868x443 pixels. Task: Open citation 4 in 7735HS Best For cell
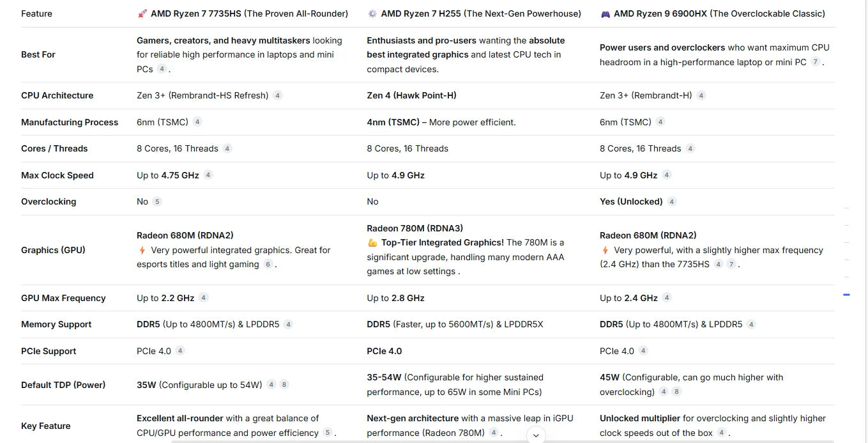coord(162,69)
